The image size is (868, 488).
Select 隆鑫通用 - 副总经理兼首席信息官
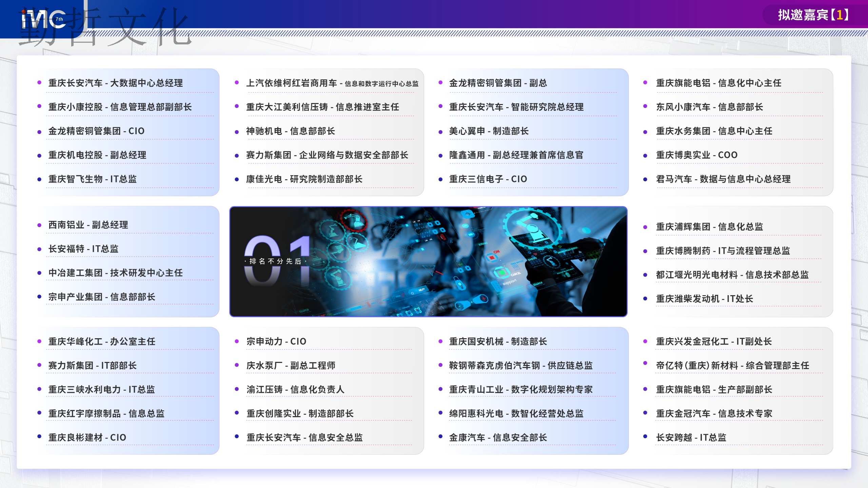tap(516, 155)
